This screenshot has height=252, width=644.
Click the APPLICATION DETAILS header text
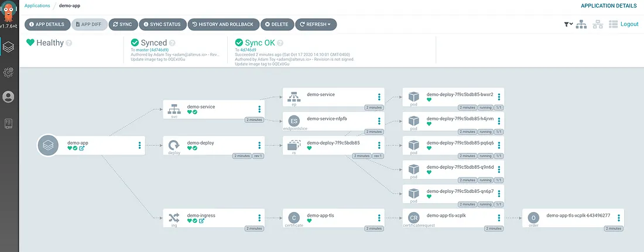point(609,6)
